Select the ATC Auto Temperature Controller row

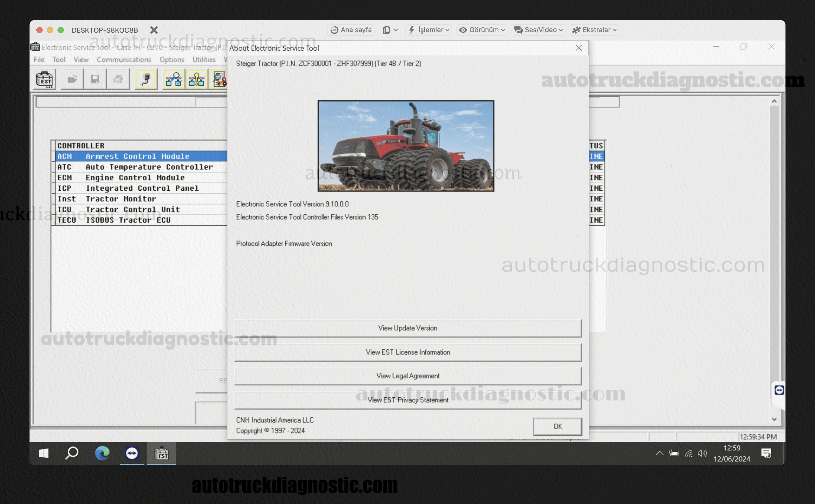click(141, 167)
